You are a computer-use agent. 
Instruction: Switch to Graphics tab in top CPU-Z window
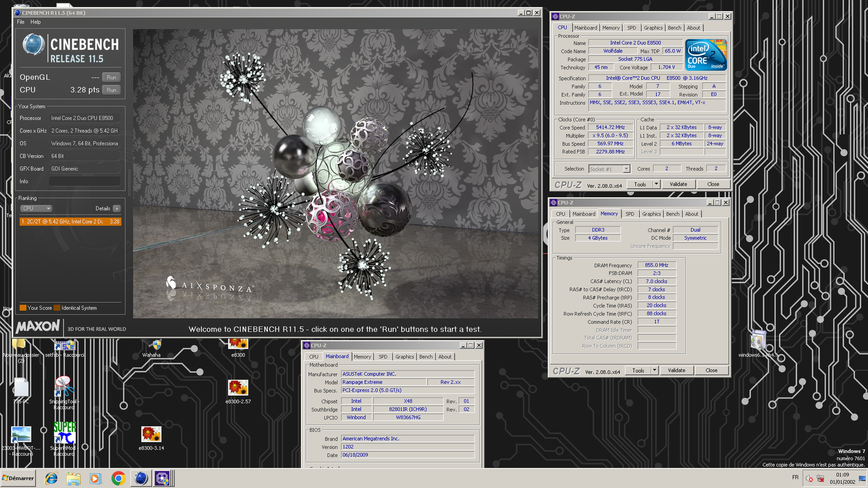point(653,28)
